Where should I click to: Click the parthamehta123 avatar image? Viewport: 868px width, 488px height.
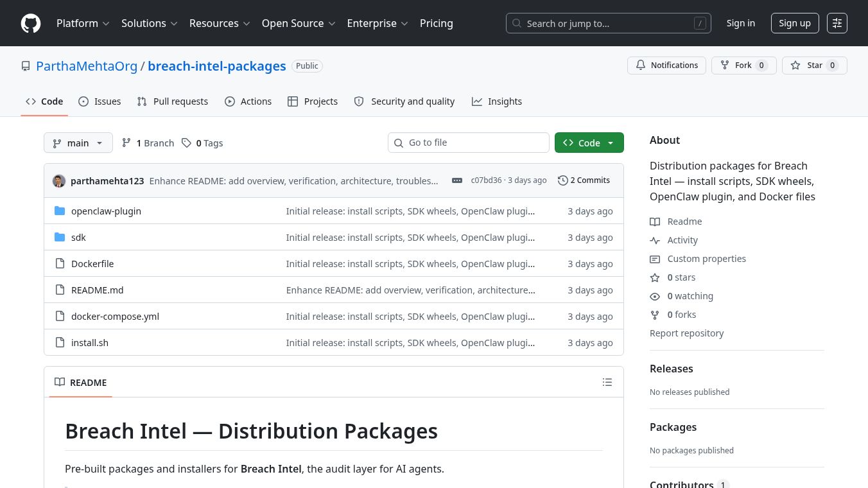tap(59, 180)
